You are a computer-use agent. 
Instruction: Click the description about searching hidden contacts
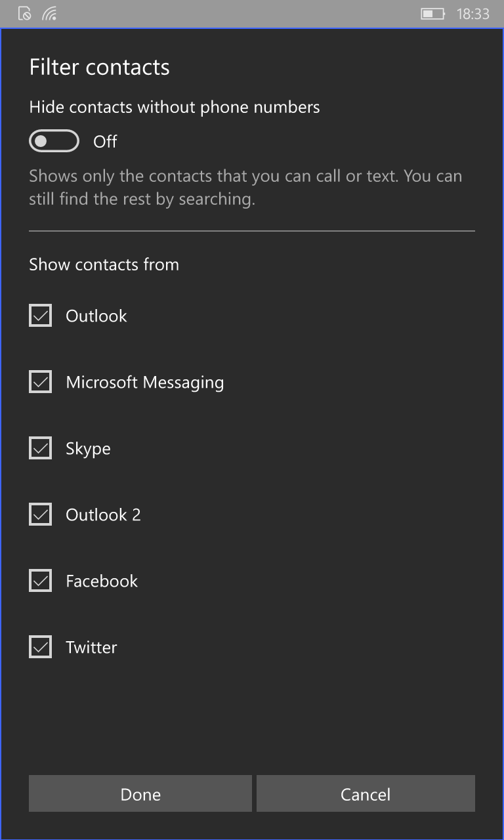pos(245,188)
